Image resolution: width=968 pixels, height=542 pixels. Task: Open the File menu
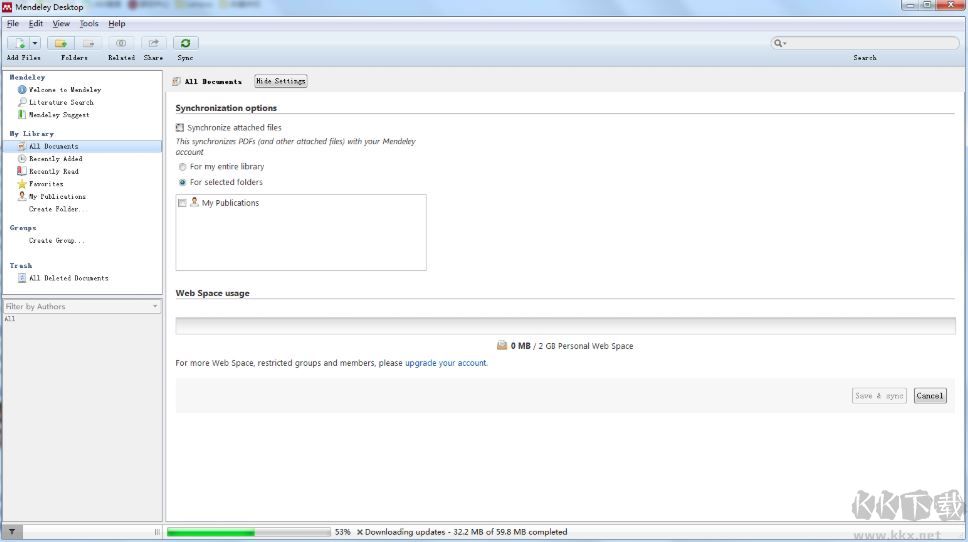coord(13,23)
